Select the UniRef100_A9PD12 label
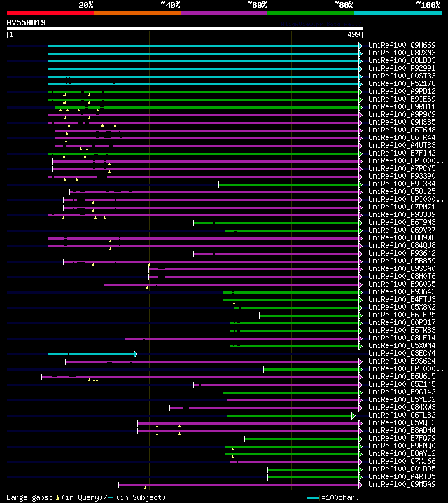This screenshot has width=448, height=503. [x=402, y=92]
